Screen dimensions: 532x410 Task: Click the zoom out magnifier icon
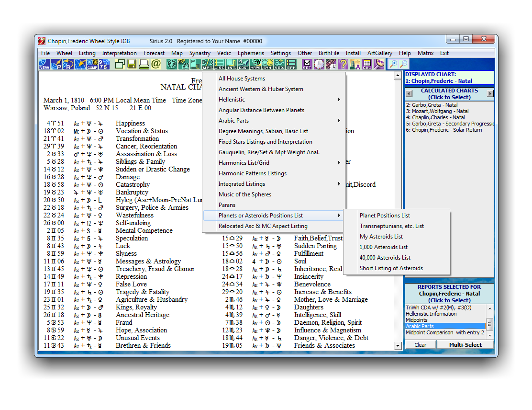pos(404,64)
